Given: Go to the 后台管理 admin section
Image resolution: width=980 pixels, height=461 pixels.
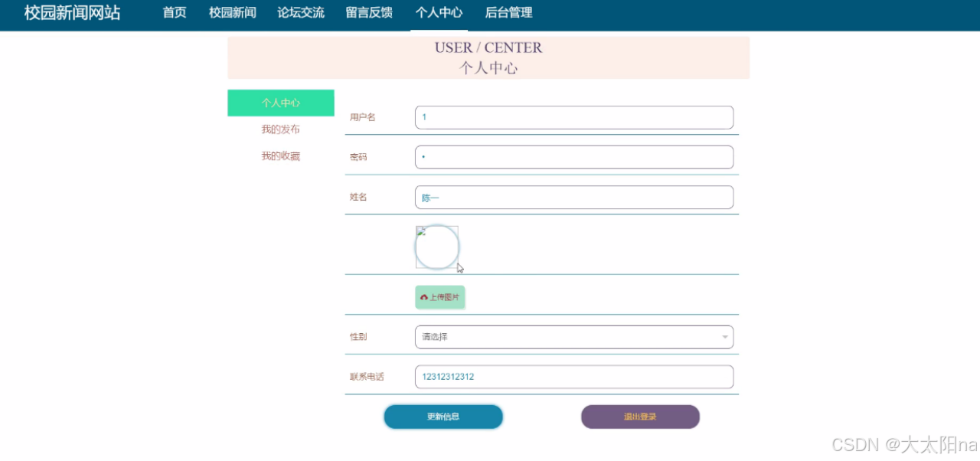Looking at the screenshot, I should coord(508,12).
